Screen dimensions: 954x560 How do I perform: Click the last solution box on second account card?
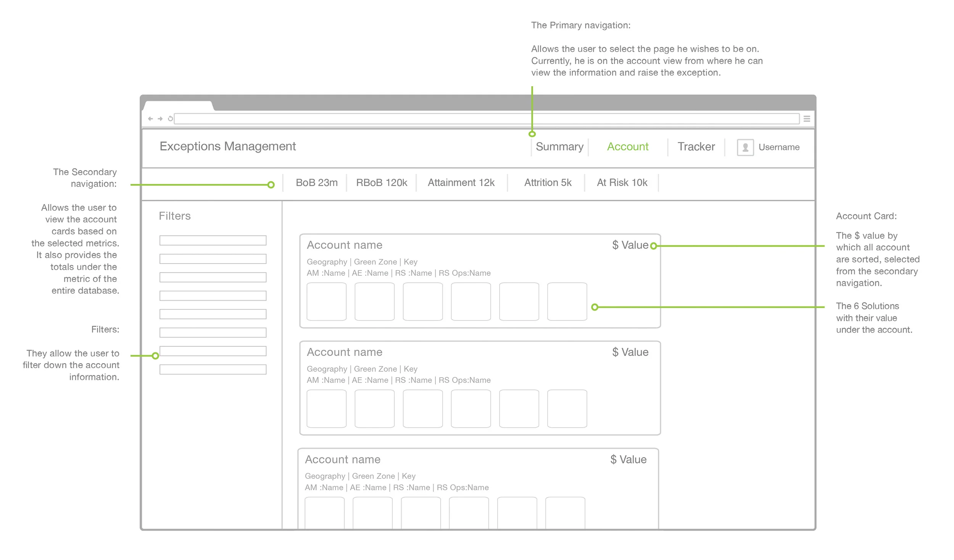pyautogui.click(x=567, y=409)
